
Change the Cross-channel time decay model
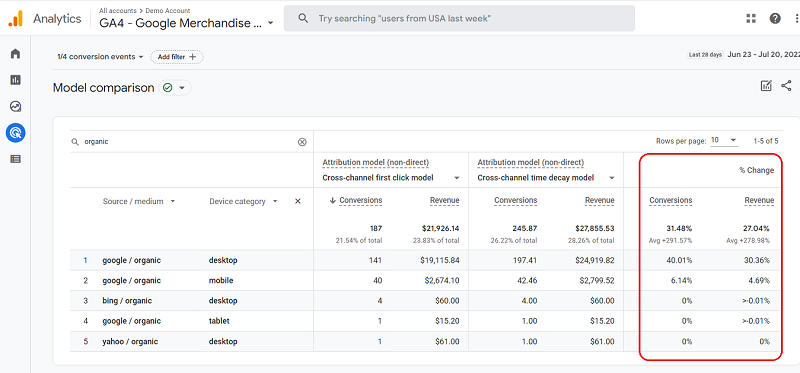[546, 178]
